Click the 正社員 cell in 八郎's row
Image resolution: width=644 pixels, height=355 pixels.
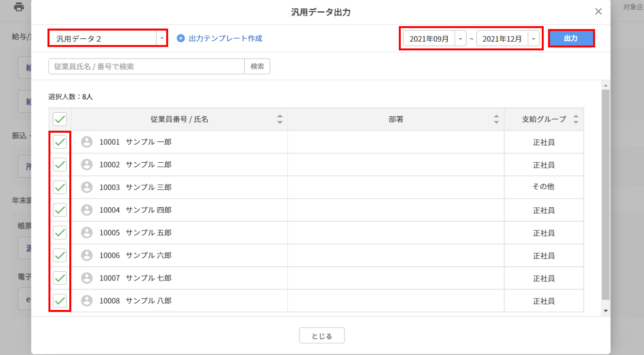[544, 301]
